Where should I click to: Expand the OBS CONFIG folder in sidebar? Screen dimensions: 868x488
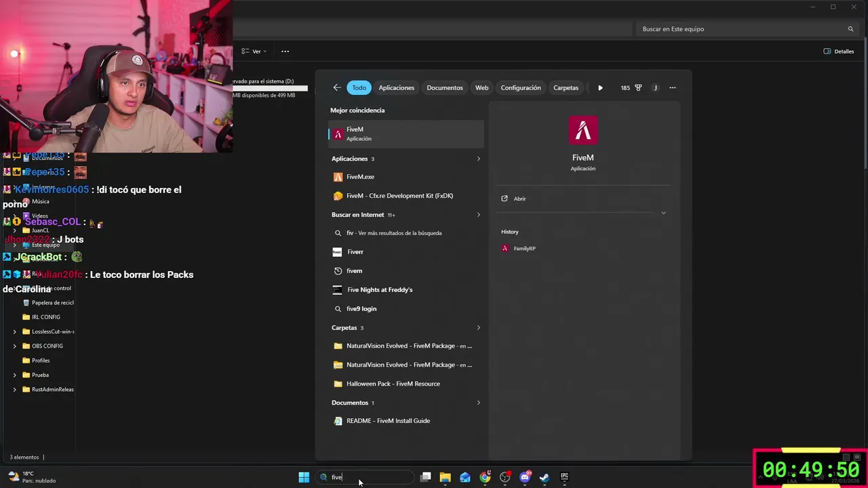pyautogui.click(x=15, y=346)
